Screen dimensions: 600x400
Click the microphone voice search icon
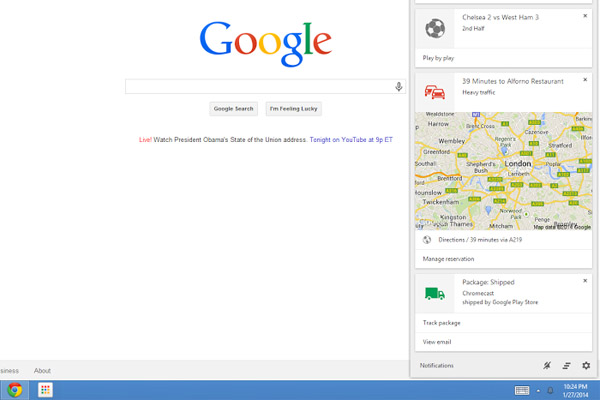click(x=398, y=87)
